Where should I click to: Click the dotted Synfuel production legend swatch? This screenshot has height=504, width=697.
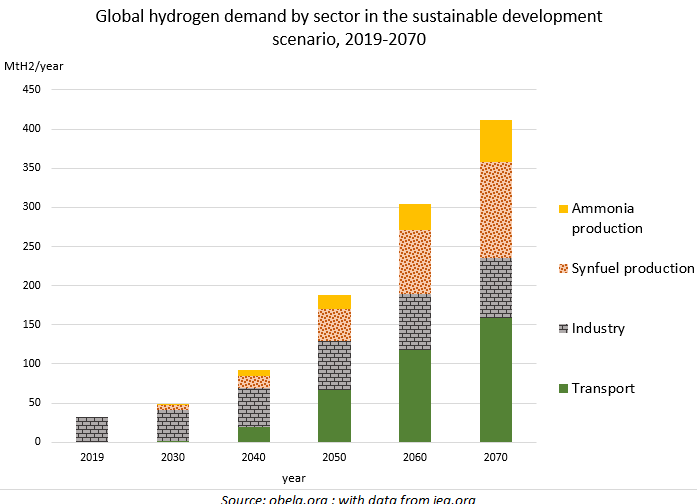point(563,269)
